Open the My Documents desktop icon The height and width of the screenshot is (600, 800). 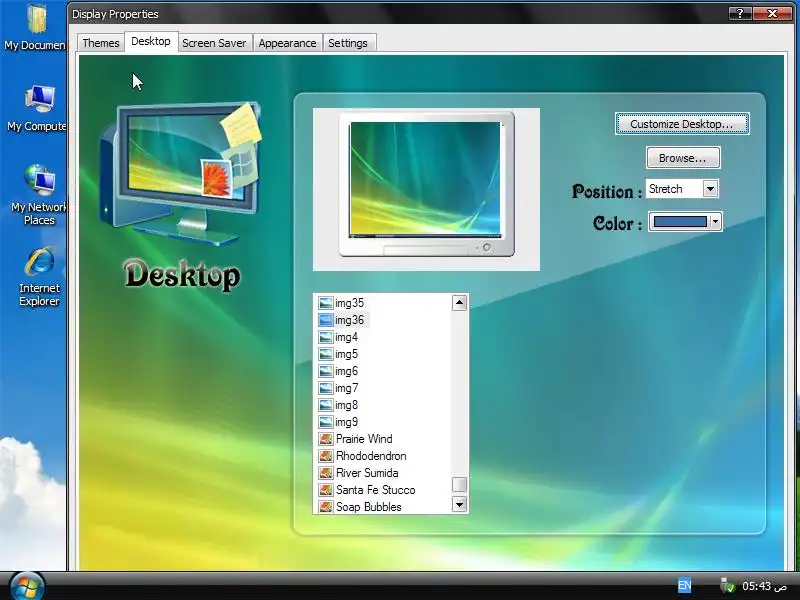tap(36, 27)
